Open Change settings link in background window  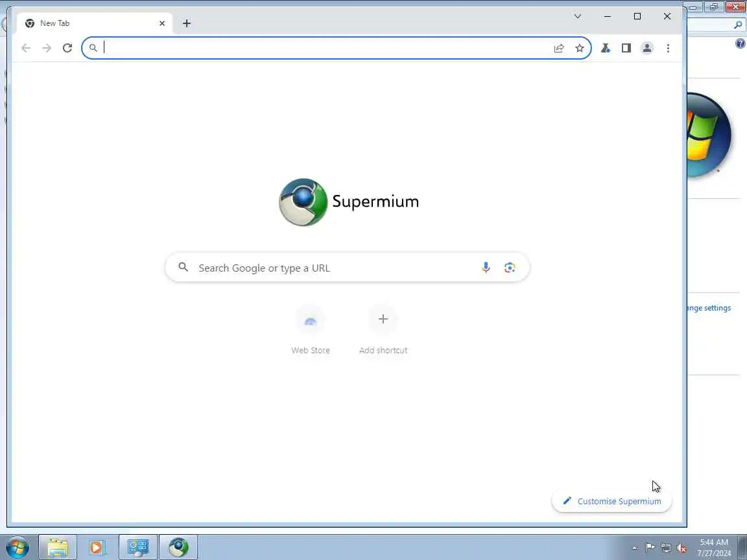[708, 308]
